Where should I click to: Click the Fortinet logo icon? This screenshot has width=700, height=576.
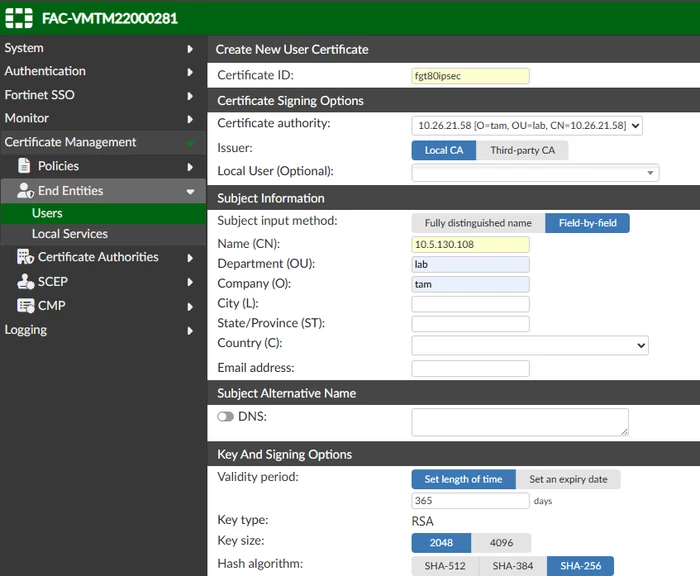pyautogui.click(x=19, y=18)
